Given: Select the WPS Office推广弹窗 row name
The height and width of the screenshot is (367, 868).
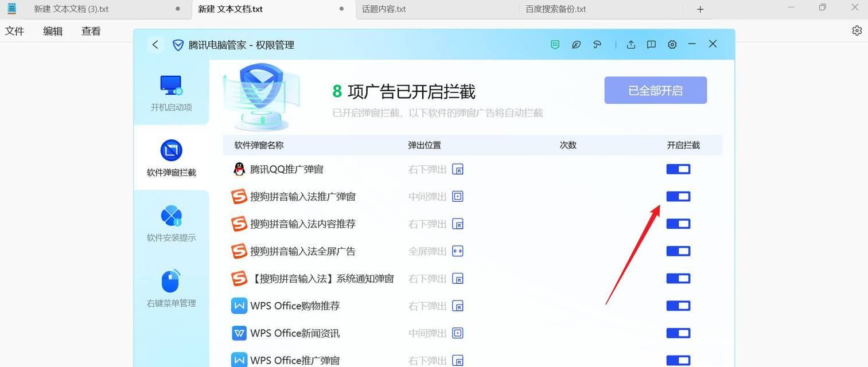Looking at the screenshot, I should coord(295,361).
